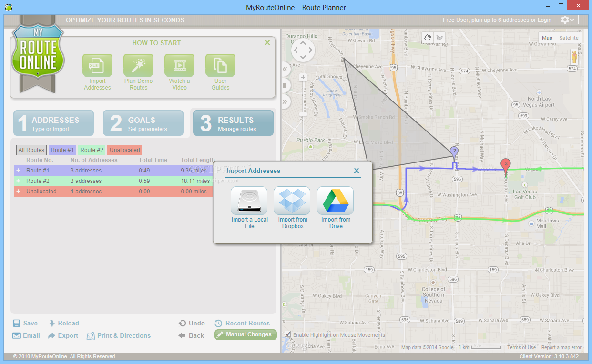Go to step 3 Results
The height and width of the screenshot is (364, 592).
[x=233, y=123]
